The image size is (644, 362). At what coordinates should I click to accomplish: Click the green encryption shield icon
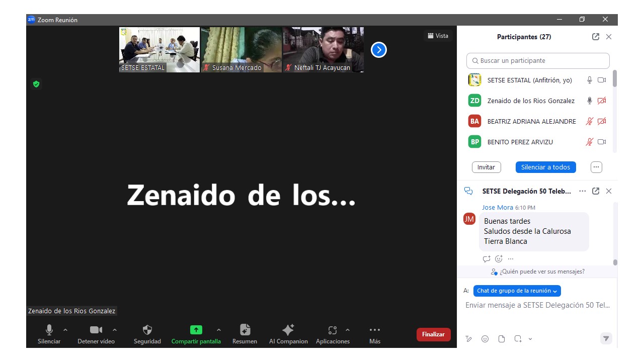point(36,84)
